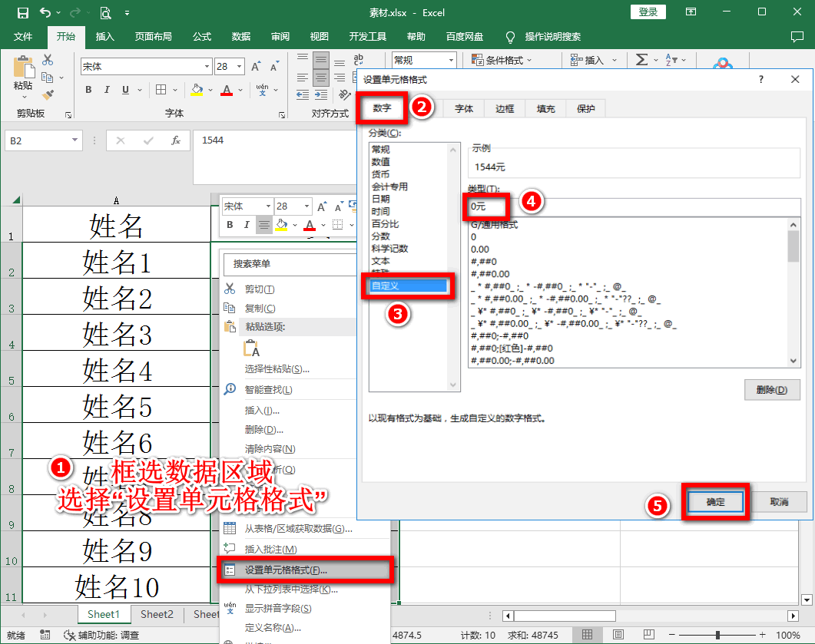Click the Sort and Filter icon

(671, 60)
